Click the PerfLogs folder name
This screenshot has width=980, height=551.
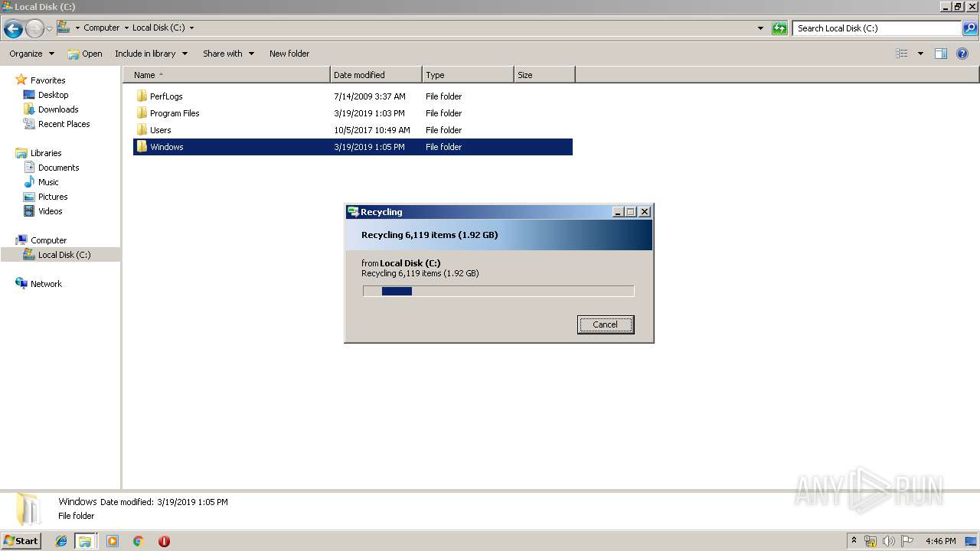(x=166, y=96)
